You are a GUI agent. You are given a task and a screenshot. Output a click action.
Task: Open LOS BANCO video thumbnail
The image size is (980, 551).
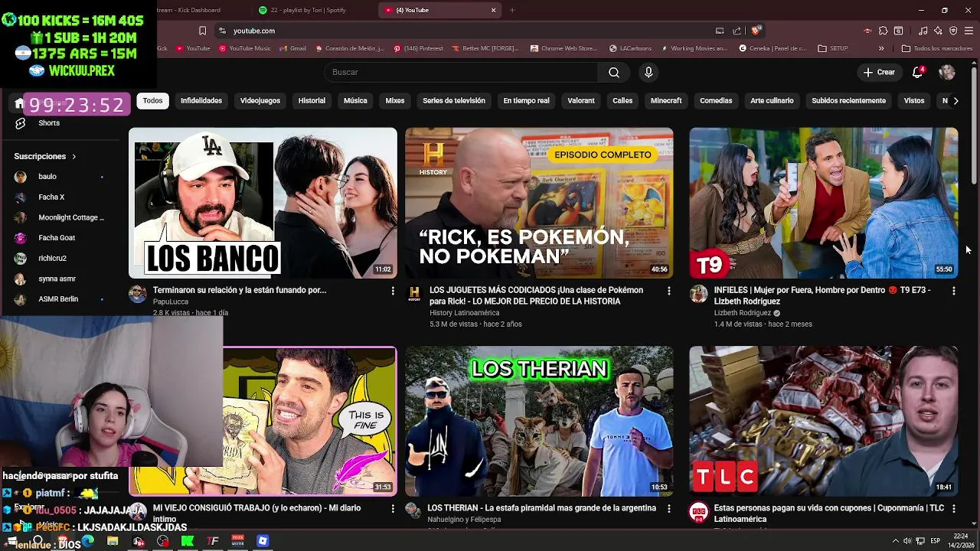(263, 203)
